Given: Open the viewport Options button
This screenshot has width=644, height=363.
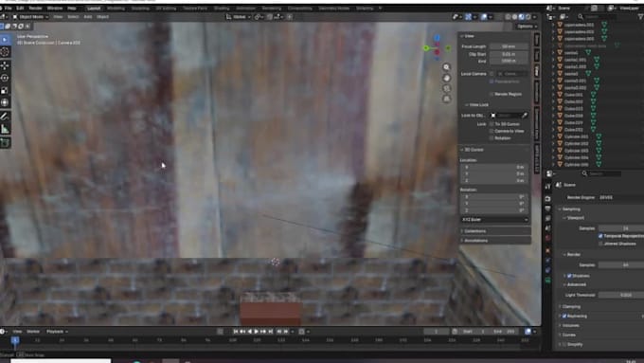Looking at the screenshot, I should pyautogui.click(x=527, y=27).
